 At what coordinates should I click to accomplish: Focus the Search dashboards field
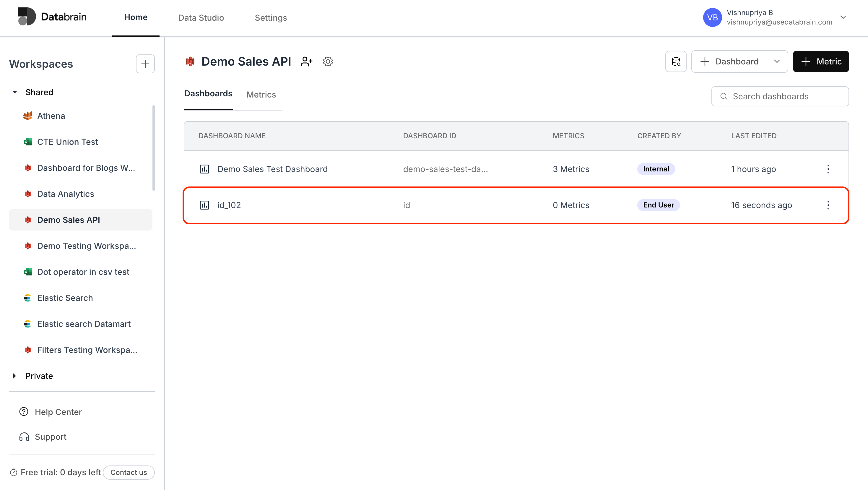click(780, 96)
